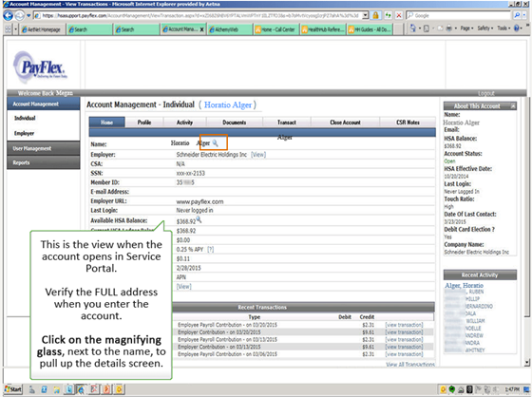Stop loading with the red X icon

pos(399,15)
